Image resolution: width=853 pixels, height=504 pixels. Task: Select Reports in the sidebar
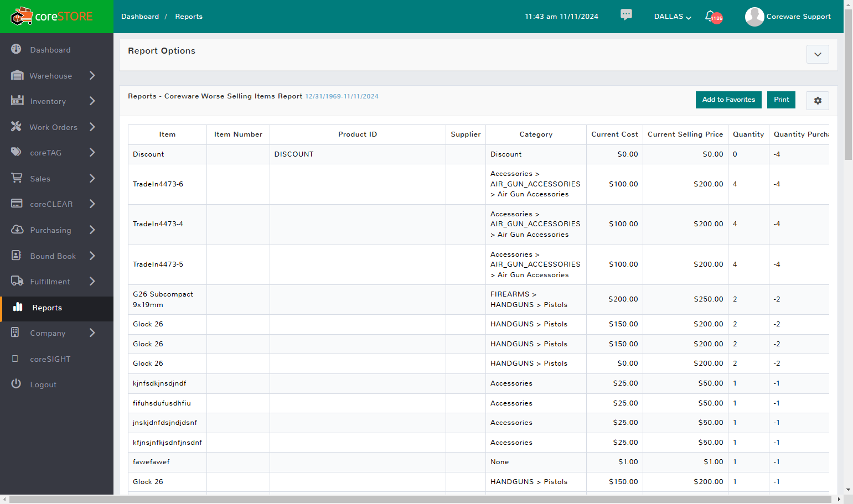coord(47,308)
